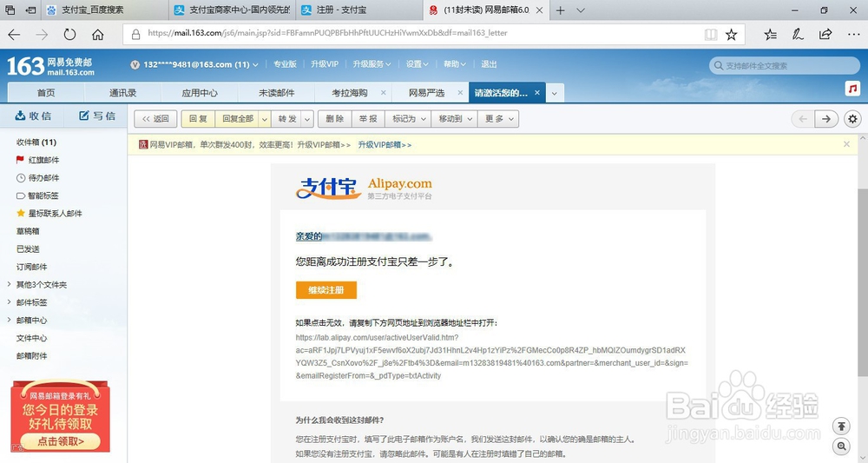This screenshot has height=463, width=868.
Task: Open the 回复全部 dropdown arrow
Action: (x=264, y=119)
